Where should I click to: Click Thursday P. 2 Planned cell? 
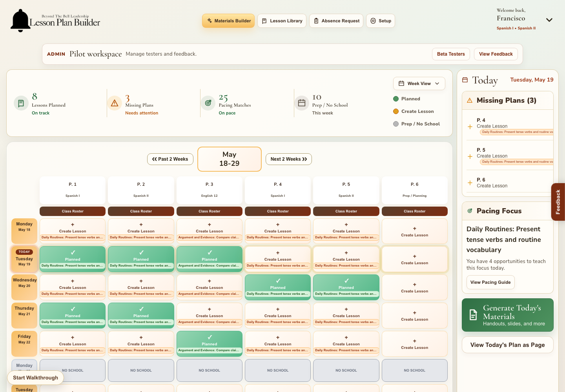(x=141, y=316)
